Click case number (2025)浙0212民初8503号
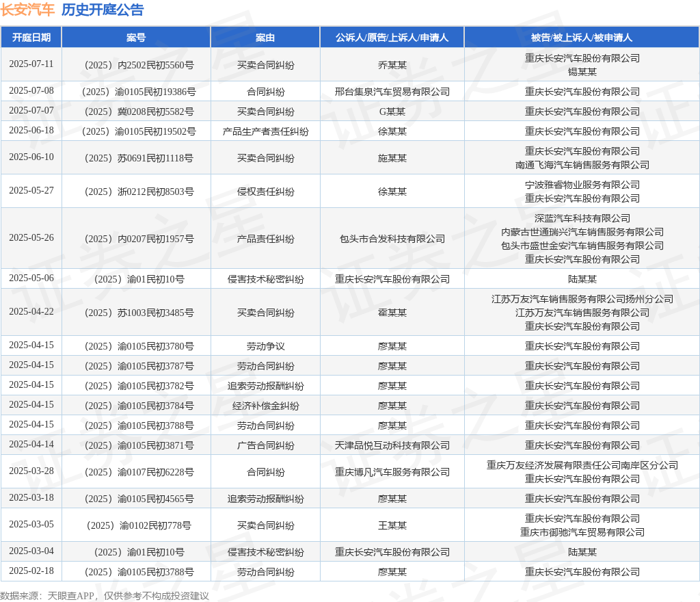 (x=139, y=192)
